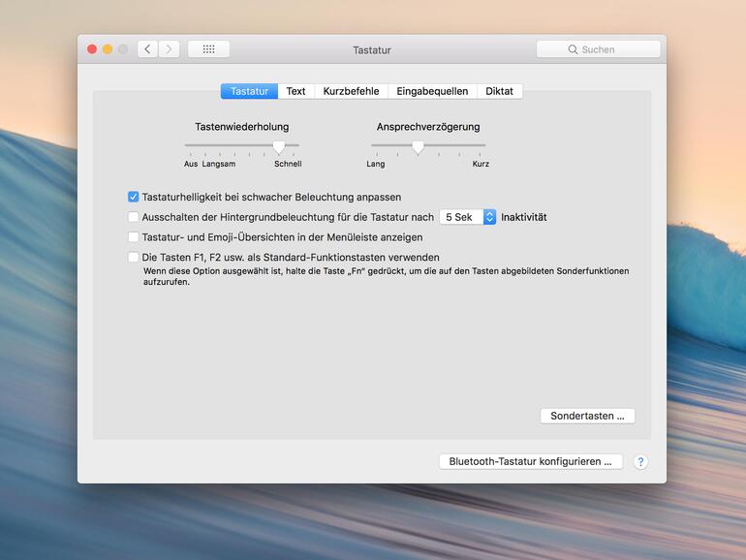Screen dimensions: 746x560
Task: Open the Text tab
Action: (295, 91)
